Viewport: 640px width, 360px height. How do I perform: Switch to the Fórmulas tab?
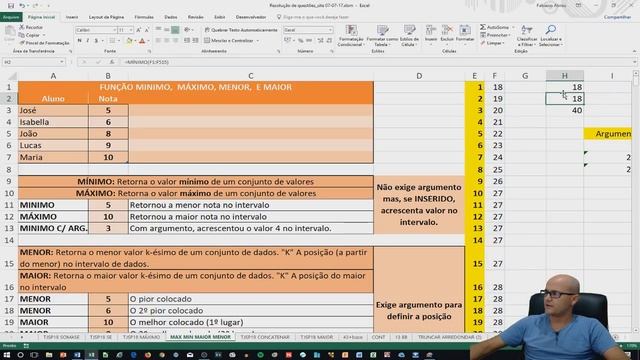(144, 17)
